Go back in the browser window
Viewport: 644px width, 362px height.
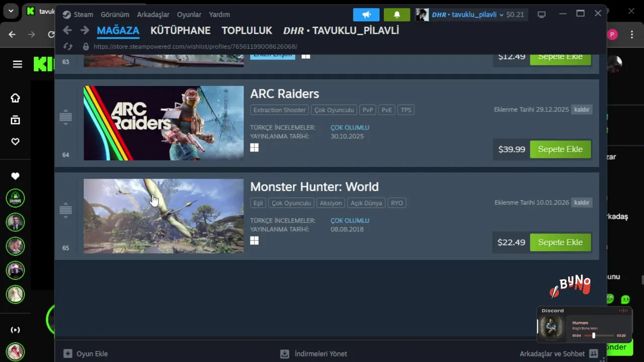click(12, 35)
